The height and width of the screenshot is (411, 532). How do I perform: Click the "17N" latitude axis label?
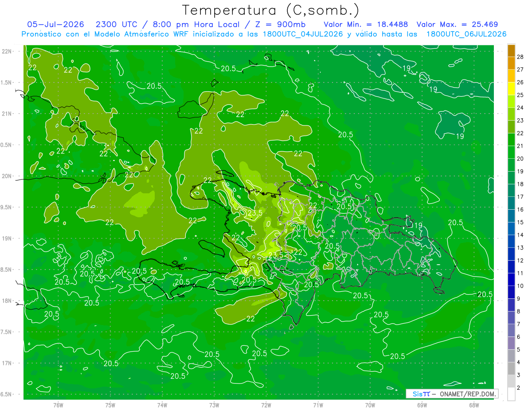click(7, 363)
